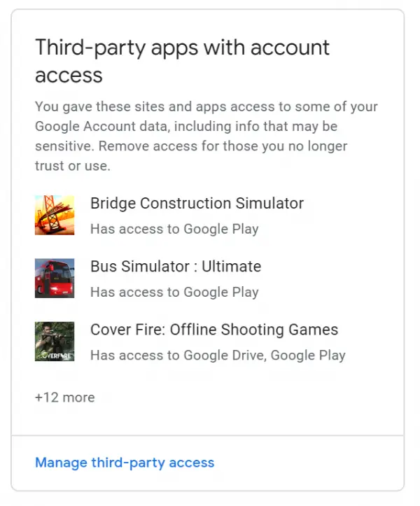Select Bridge Construction's Google Play access text
Viewport: 420px width, 506px height.
click(x=174, y=229)
